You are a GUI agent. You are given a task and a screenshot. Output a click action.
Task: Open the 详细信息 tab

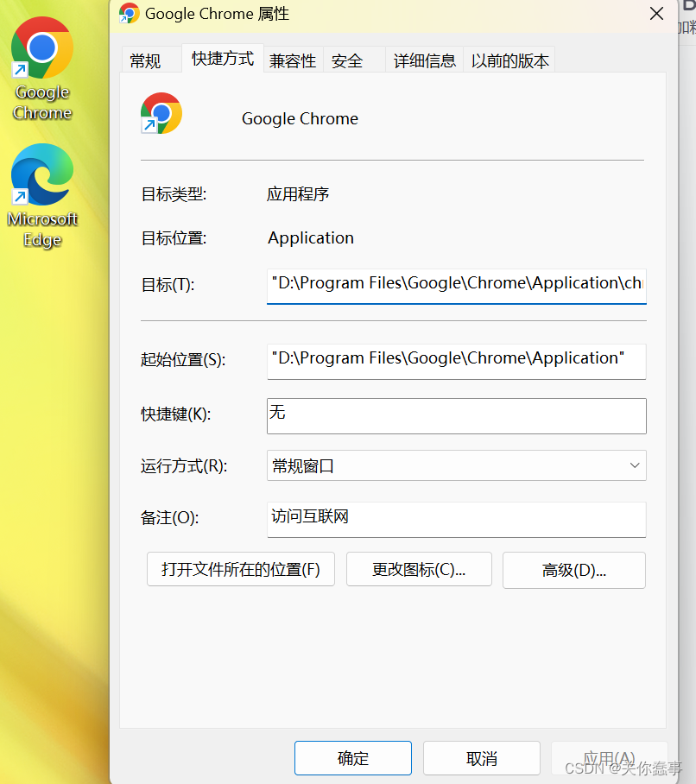pyautogui.click(x=425, y=60)
